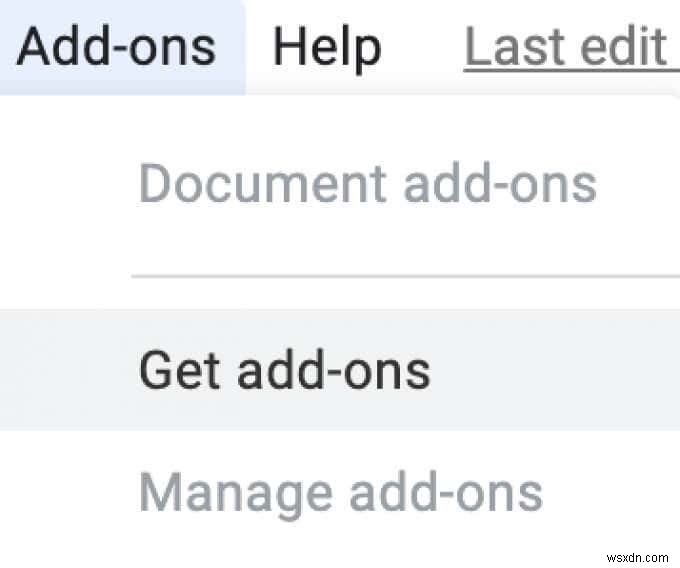Click the Last edit link

click(566, 46)
